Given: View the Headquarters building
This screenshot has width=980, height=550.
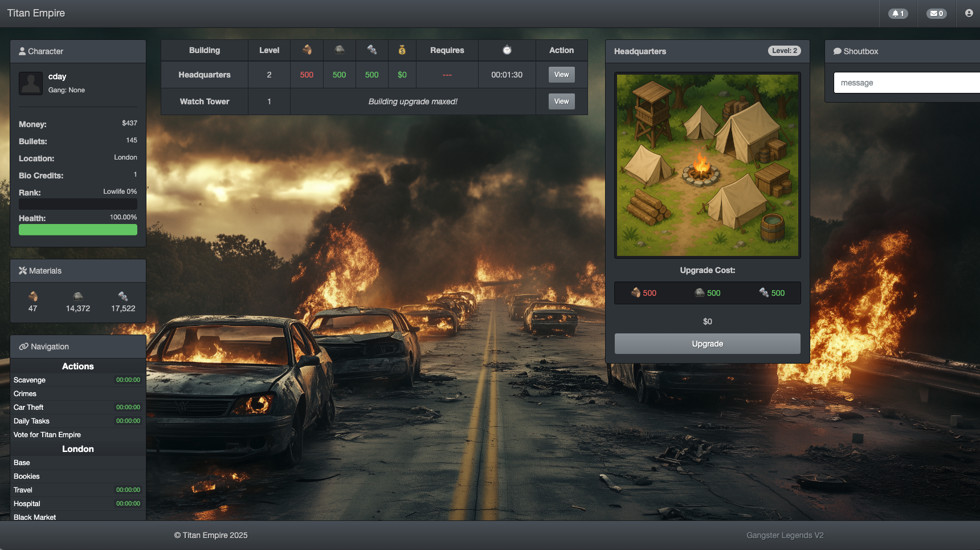Looking at the screenshot, I should 561,75.
